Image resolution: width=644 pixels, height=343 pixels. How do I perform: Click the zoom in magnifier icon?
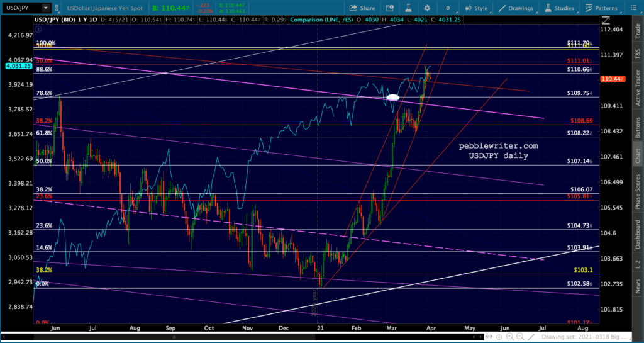[509, 337]
